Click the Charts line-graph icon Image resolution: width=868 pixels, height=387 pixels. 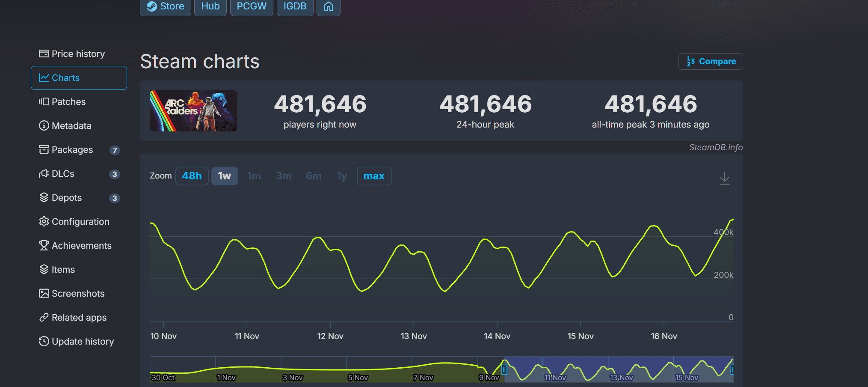[x=44, y=77]
